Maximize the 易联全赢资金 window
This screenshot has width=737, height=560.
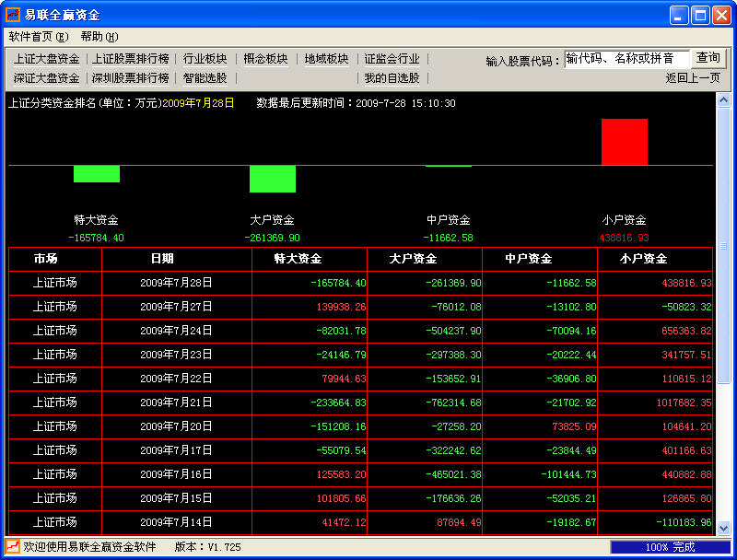point(700,16)
